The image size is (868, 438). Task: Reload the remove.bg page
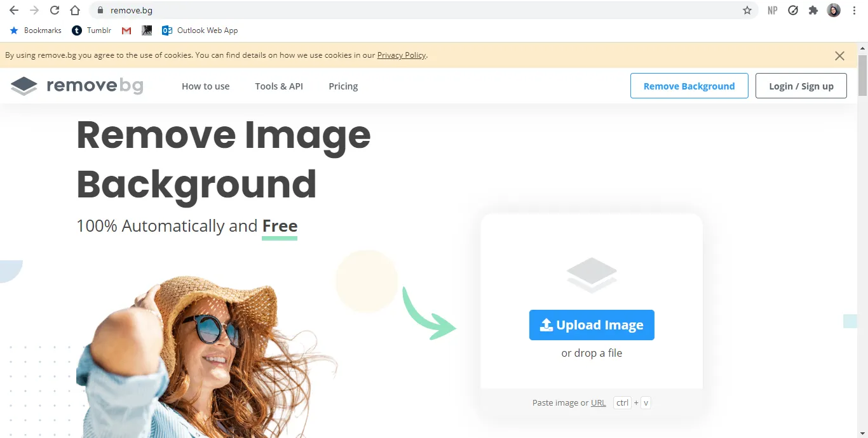click(55, 10)
